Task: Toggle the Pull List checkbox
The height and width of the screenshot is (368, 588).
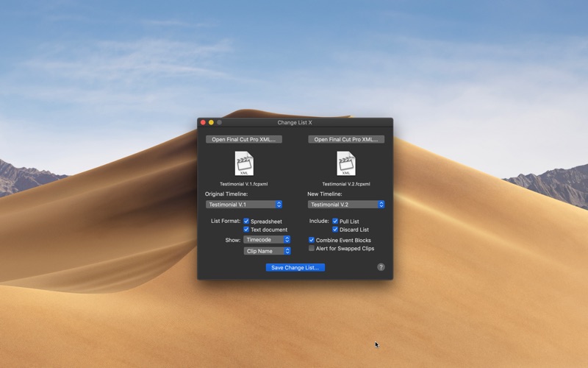Action: click(335, 222)
